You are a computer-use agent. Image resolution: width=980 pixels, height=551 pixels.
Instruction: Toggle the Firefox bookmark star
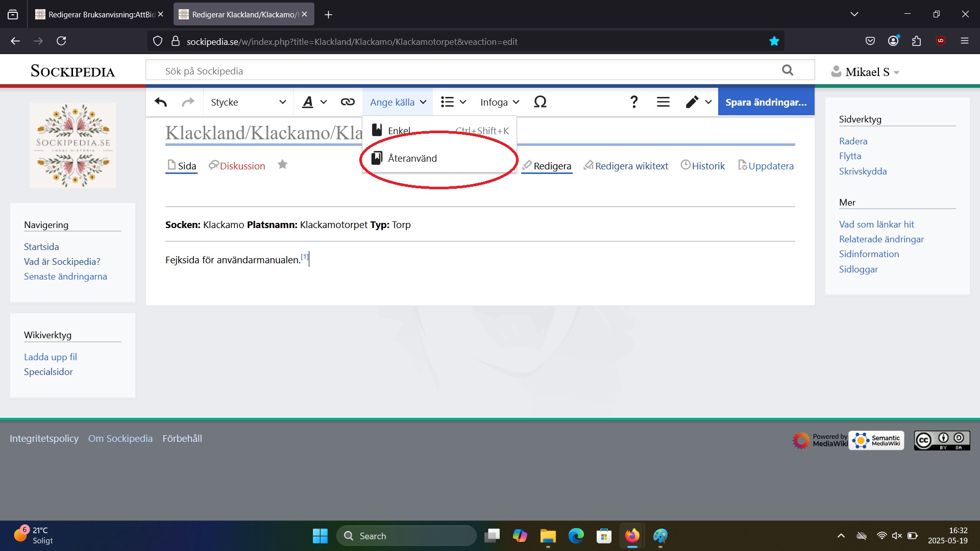tap(774, 41)
